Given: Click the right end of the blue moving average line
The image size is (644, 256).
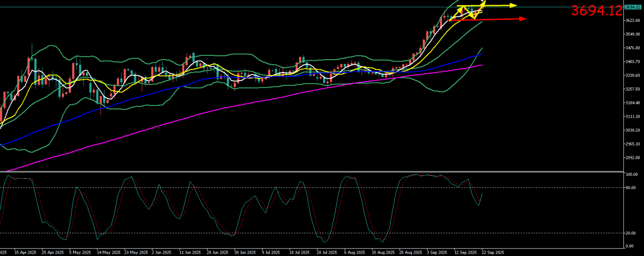Looking at the screenshot, I should coord(481,54).
